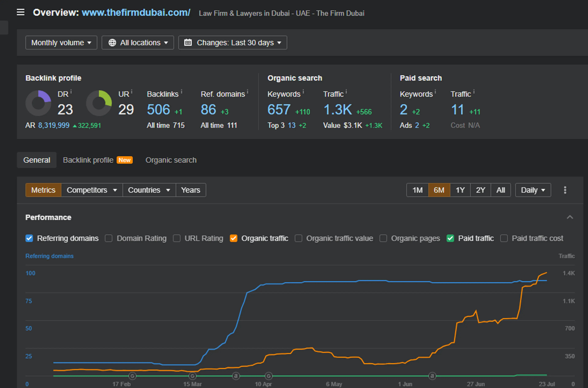Open the www.thefirmdubai.com link

tap(136, 12)
